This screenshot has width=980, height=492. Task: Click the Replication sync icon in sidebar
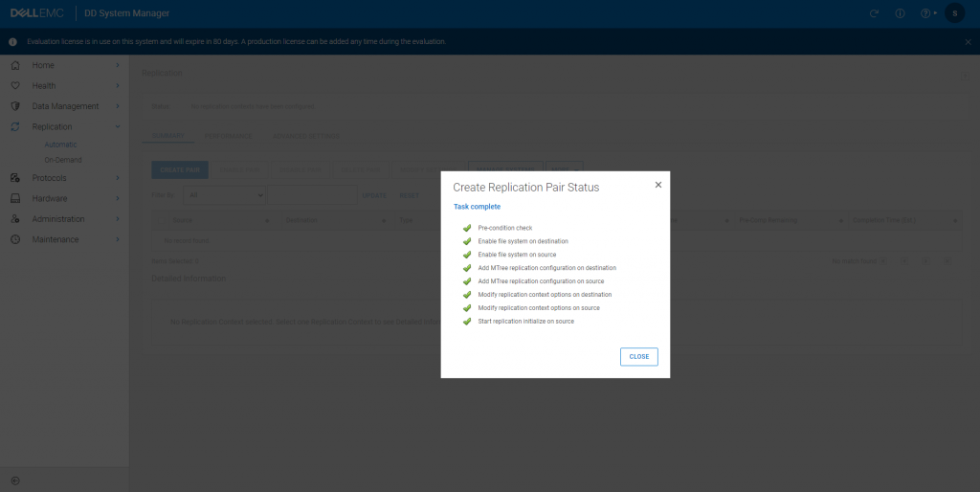click(14, 126)
